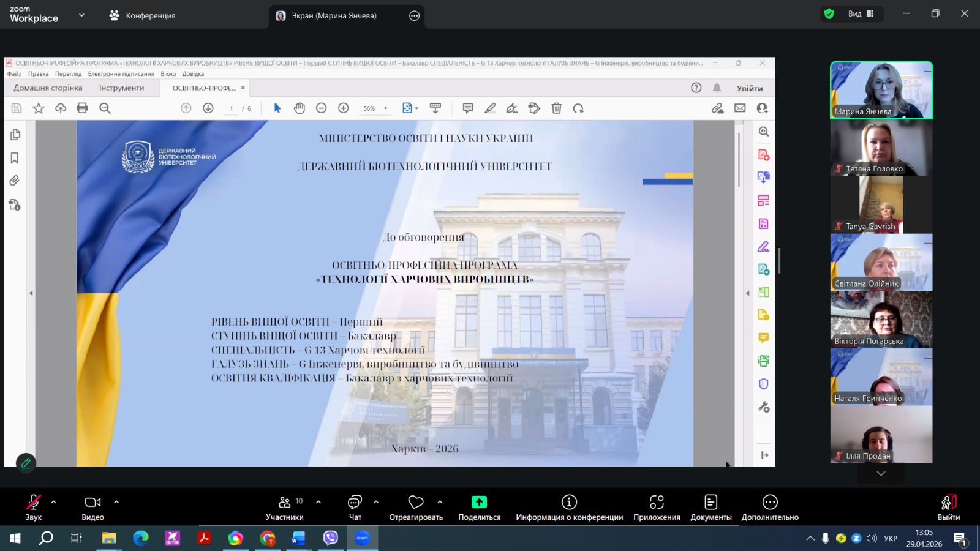Click the add comment sticky note icon
This screenshot has height=551, width=980.
[x=468, y=108]
